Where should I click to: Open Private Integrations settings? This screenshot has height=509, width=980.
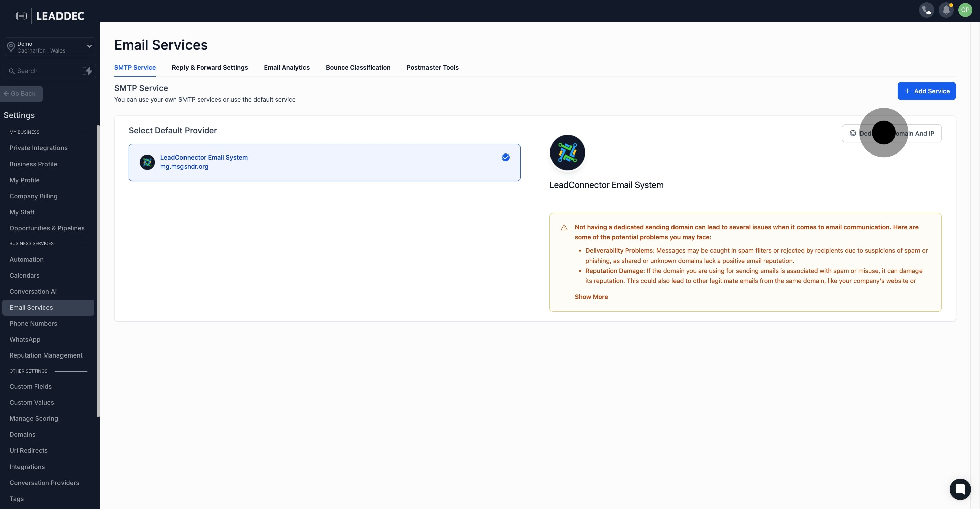[38, 148]
